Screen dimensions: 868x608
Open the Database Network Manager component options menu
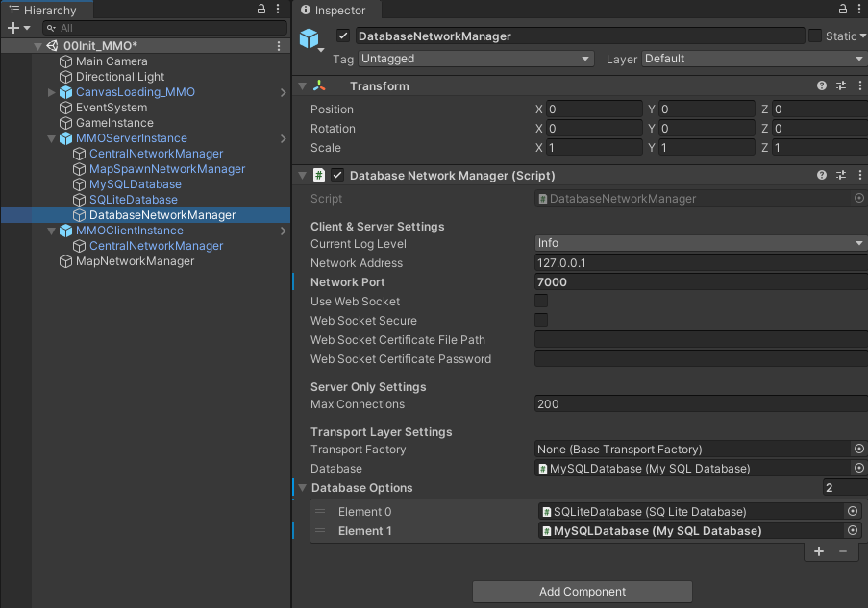pos(859,175)
